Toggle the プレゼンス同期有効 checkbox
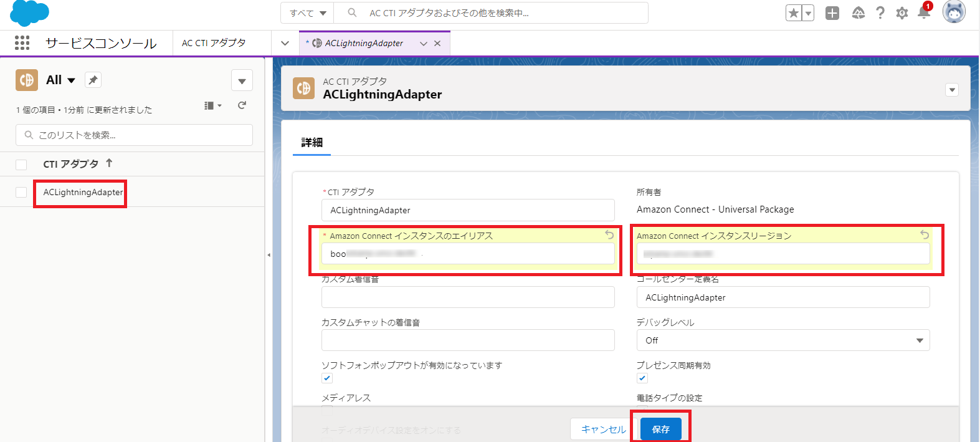The width and height of the screenshot is (980, 442). [642, 378]
